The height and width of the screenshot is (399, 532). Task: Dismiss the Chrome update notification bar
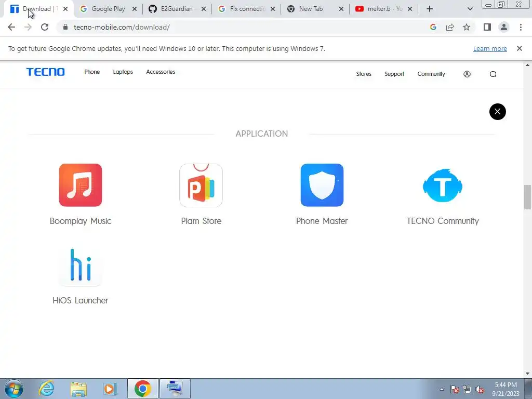point(519,48)
